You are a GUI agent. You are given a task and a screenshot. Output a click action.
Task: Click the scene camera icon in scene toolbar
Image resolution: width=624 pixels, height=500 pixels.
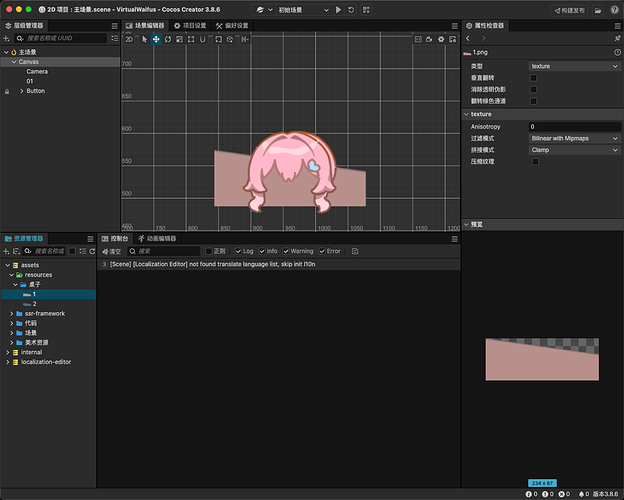(429, 39)
